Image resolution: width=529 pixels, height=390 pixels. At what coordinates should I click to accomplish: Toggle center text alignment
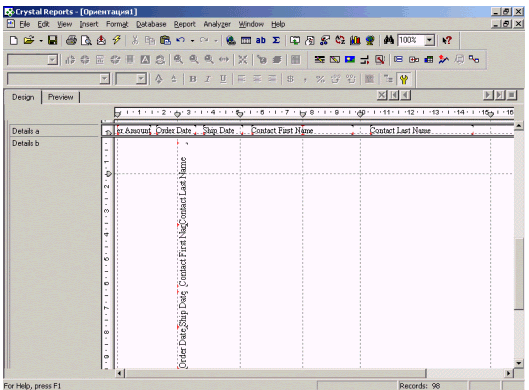pos(257,79)
